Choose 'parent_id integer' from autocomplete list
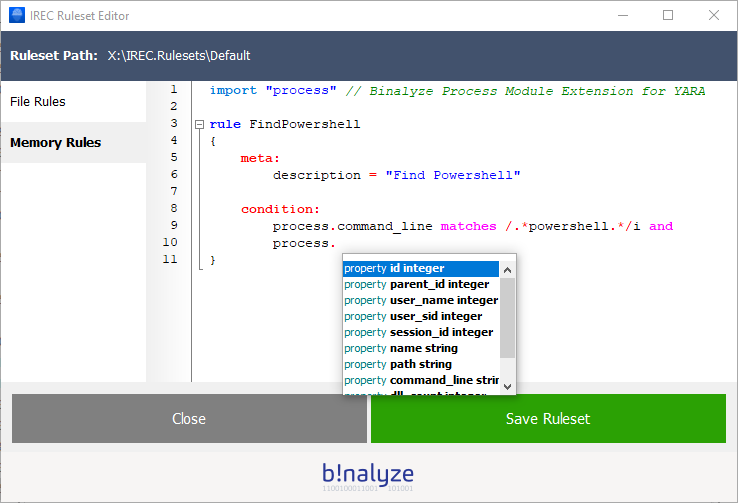The image size is (738, 503). (x=420, y=284)
